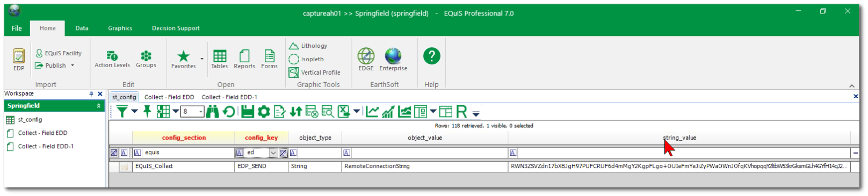This screenshot has height=196, width=868.
Task: Expand the Excel export dropdown arrow
Action: (x=357, y=111)
